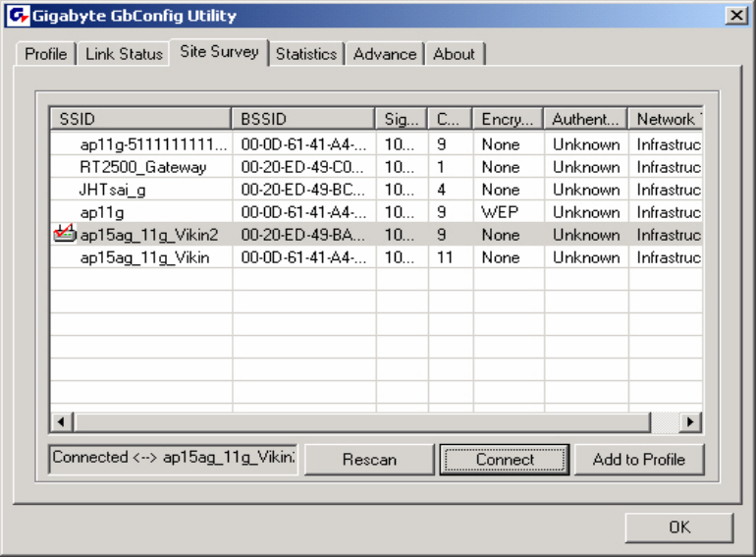Select the RT2500_Gateway network row
The image size is (756, 557).
pos(376,167)
